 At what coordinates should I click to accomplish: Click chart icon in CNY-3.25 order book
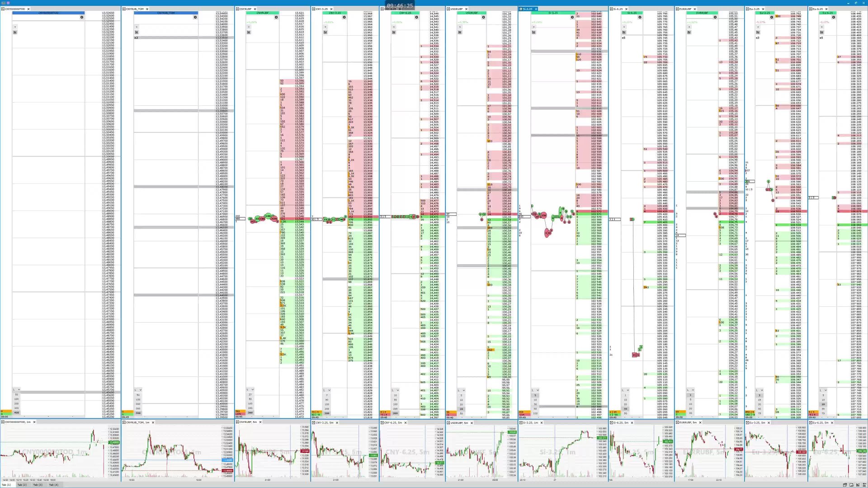[325, 32]
